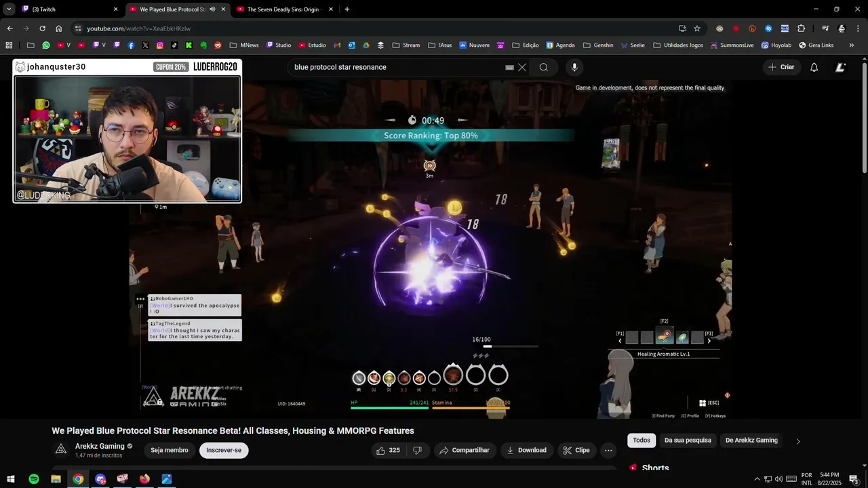The width and height of the screenshot is (868, 488).
Task: Open Windows Start menu
Action: pos(11,479)
